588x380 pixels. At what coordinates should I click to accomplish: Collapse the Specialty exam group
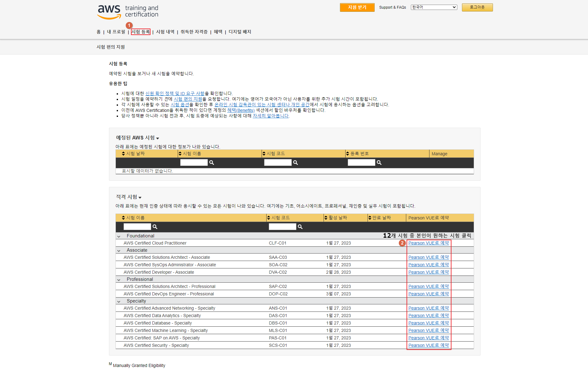pos(119,301)
